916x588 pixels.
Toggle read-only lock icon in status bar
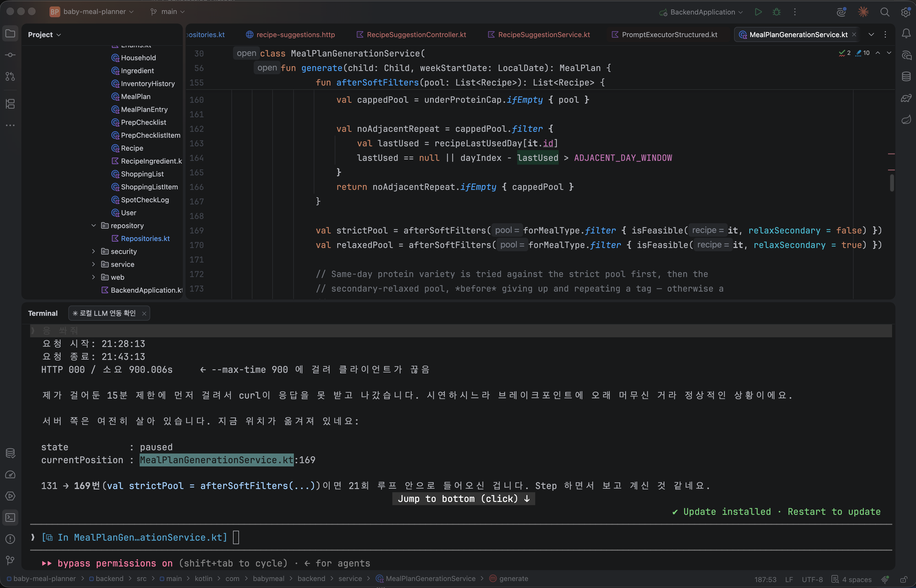(x=903, y=579)
